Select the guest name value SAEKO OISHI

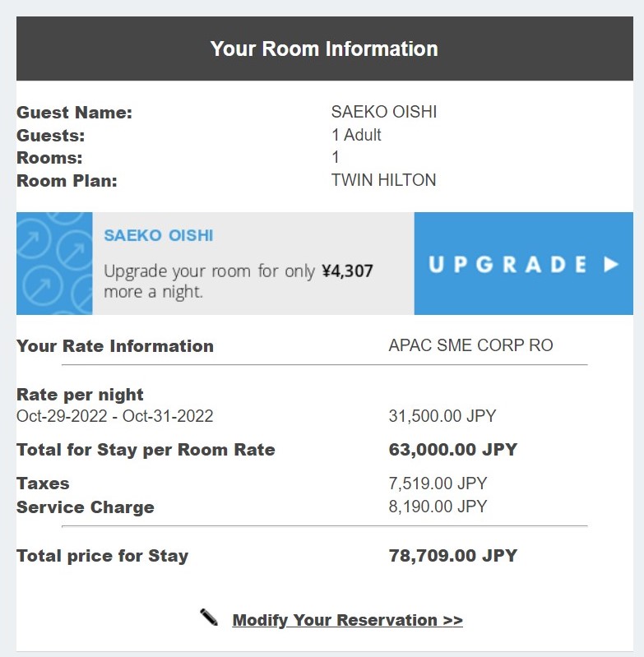(x=383, y=112)
